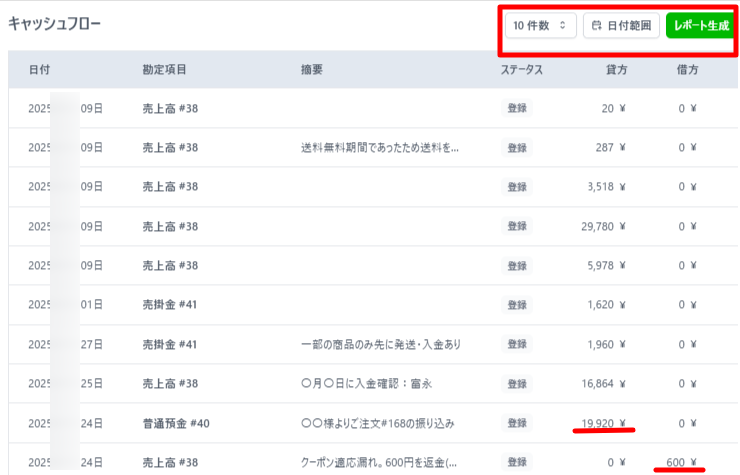Click the 摘要 column header
The height and width of the screenshot is (475, 740).
pos(312,70)
